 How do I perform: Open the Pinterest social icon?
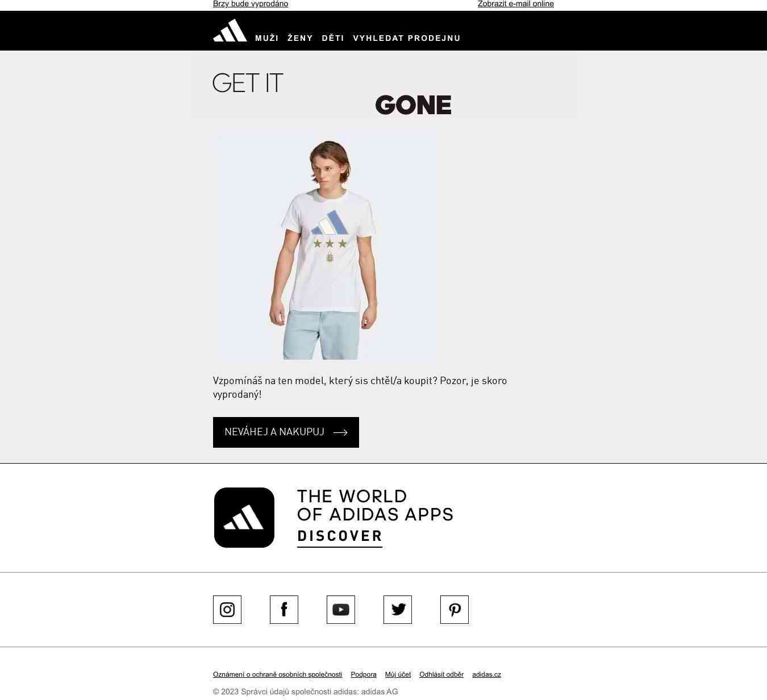(x=455, y=610)
